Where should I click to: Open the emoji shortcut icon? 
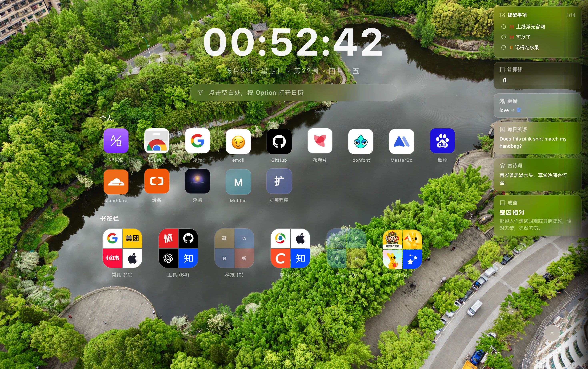click(x=238, y=141)
